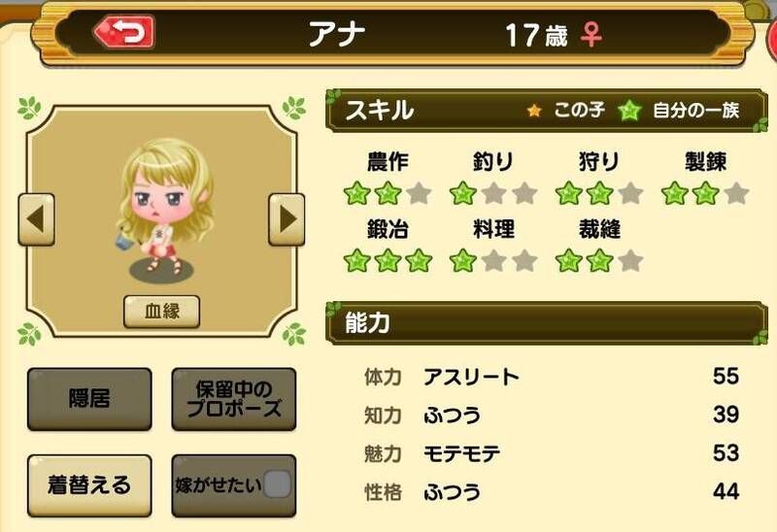Tap the 体力 アスリート stat row
This screenshot has width=777, height=532.
pyautogui.click(x=552, y=377)
